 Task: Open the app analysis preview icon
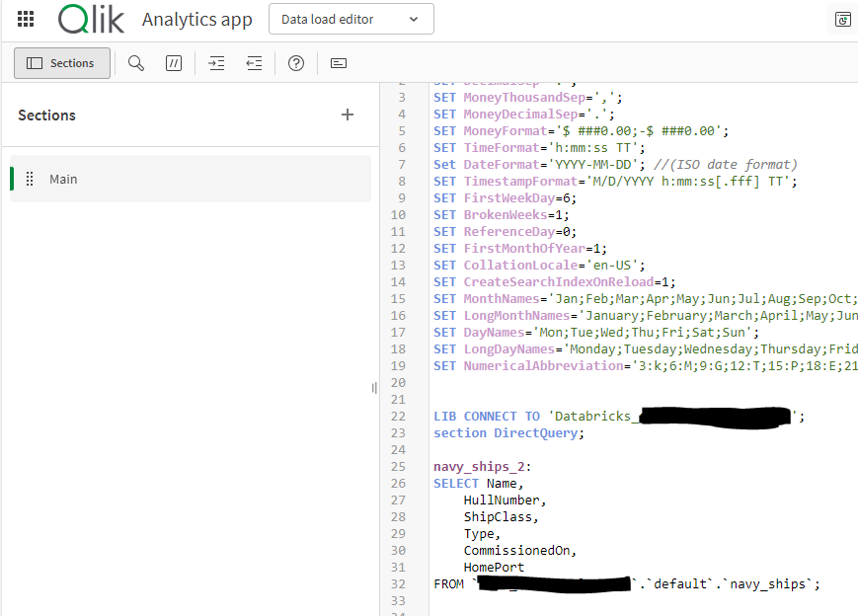[x=842, y=19]
